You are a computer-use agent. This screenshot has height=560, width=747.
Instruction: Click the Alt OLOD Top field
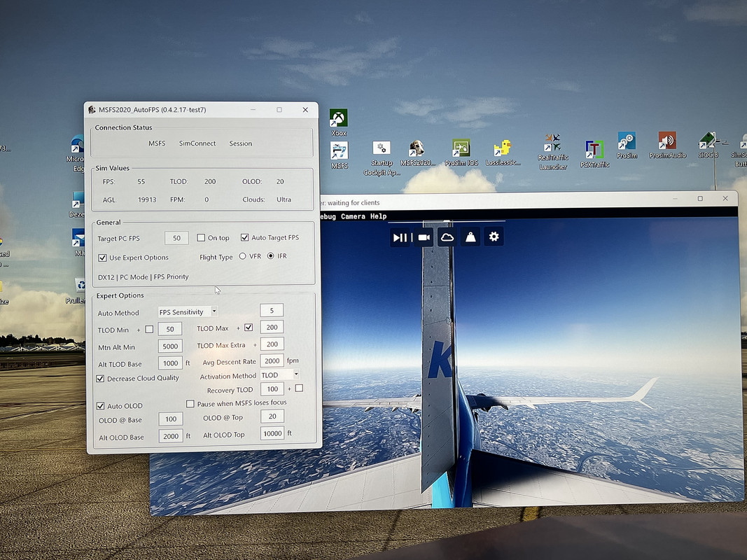[x=272, y=433]
